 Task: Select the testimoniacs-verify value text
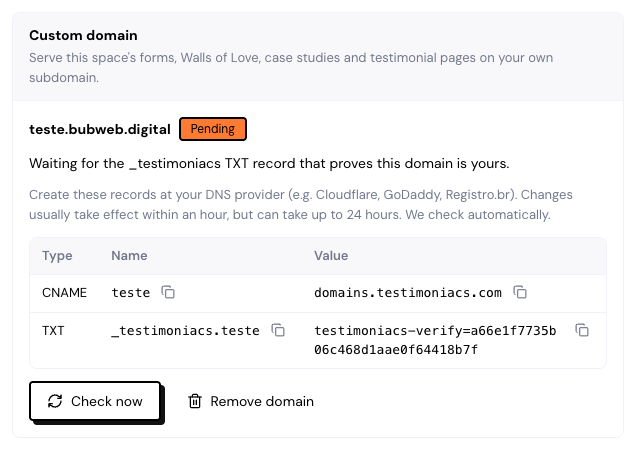click(x=435, y=340)
